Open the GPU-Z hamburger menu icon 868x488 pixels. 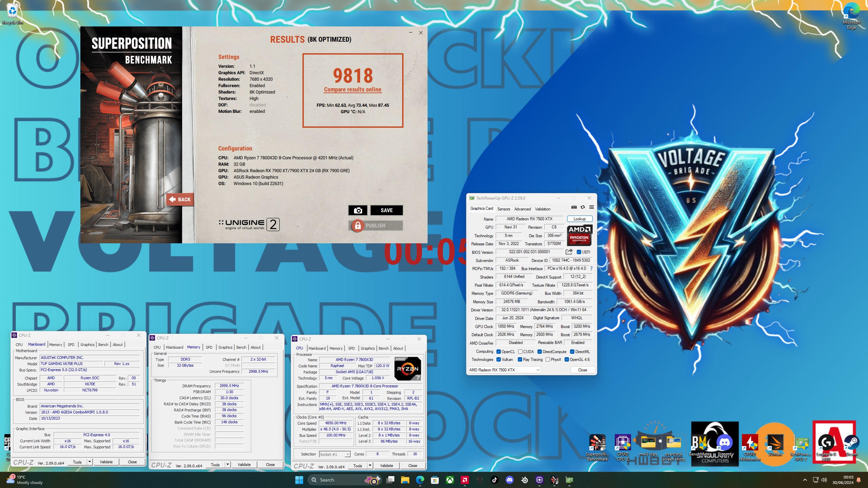pos(591,207)
